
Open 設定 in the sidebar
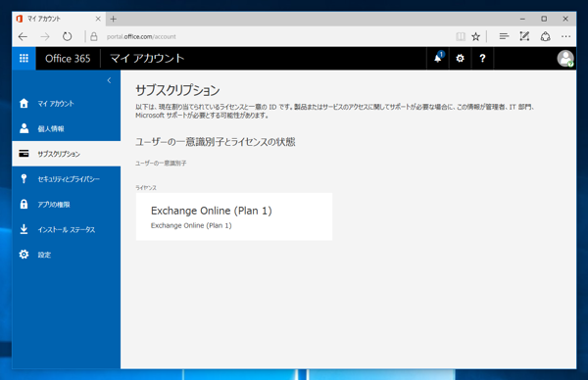(x=66, y=255)
